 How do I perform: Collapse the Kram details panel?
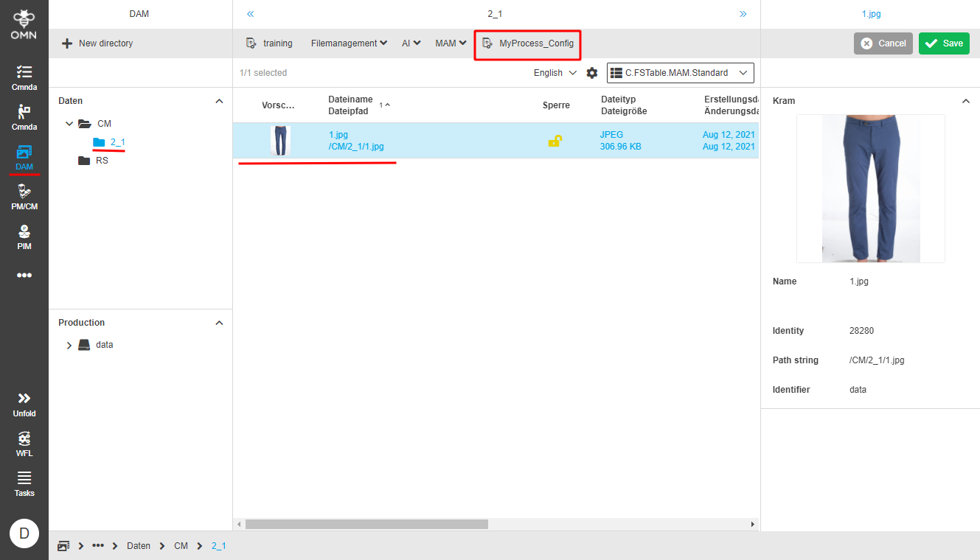click(965, 101)
